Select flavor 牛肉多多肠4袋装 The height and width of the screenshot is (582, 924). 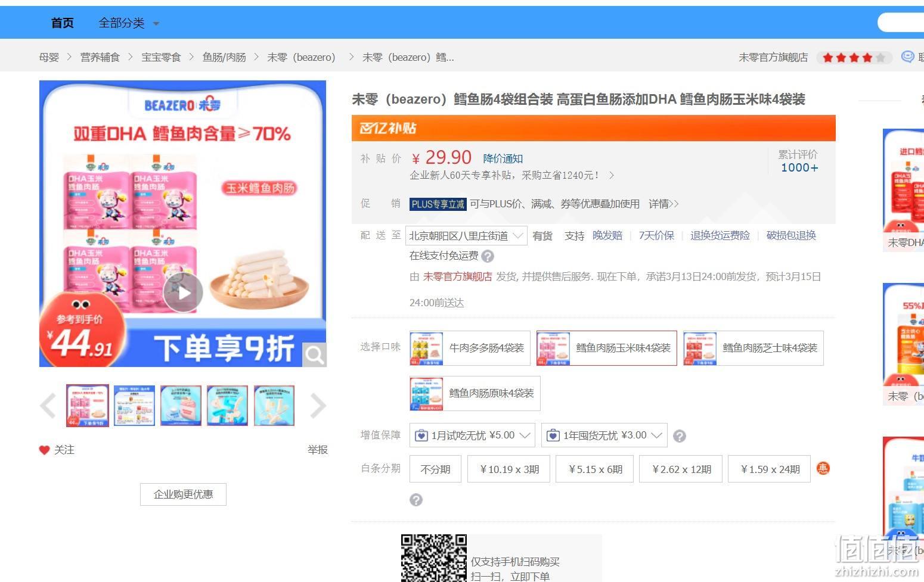click(470, 348)
